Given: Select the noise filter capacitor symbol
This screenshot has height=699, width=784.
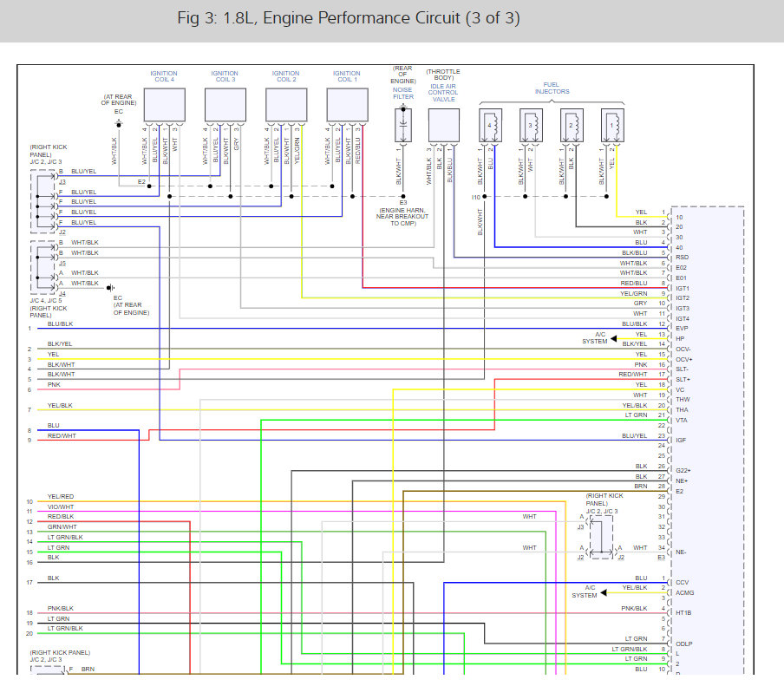Looking at the screenshot, I should pyautogui.click(x=403, y=124).
